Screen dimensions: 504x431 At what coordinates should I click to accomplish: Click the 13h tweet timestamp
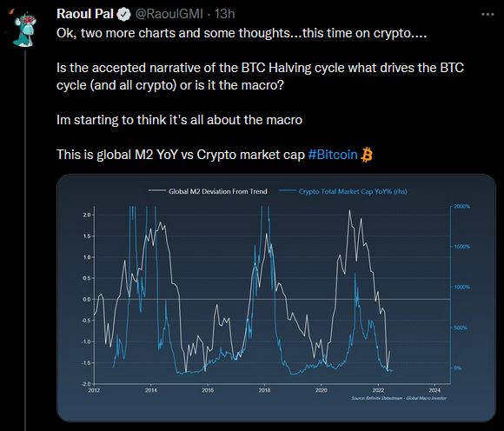pos(225,14)
